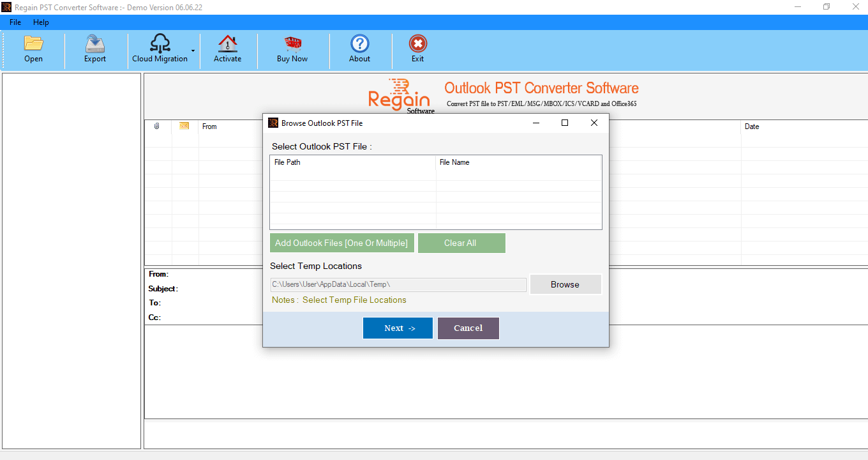This screenshot has height=460, width=868.
Task: Select the temp location path field
Action: click(x=398, y=284)
